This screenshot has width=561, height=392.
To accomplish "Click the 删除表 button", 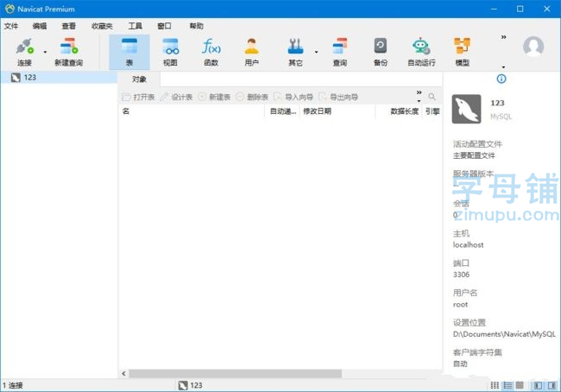I will pos(252,97).
